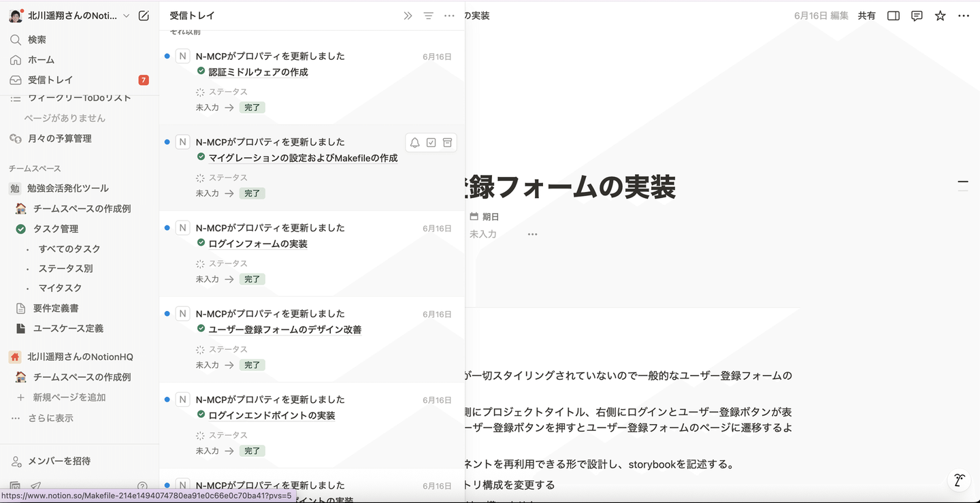Click the red unread badge showing 7
Image resolution: width=980 pixels, height=503 pixels.
pyautogui.click(x=144, y=80)
